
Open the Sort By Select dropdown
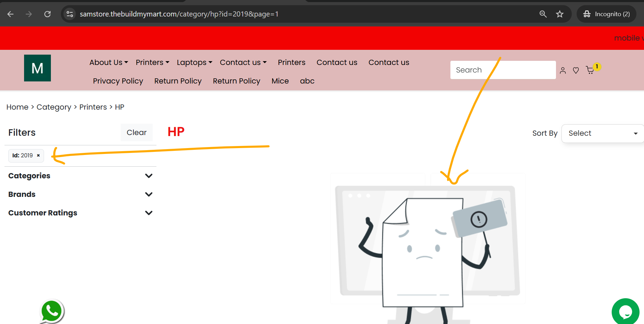click(602, 133)
